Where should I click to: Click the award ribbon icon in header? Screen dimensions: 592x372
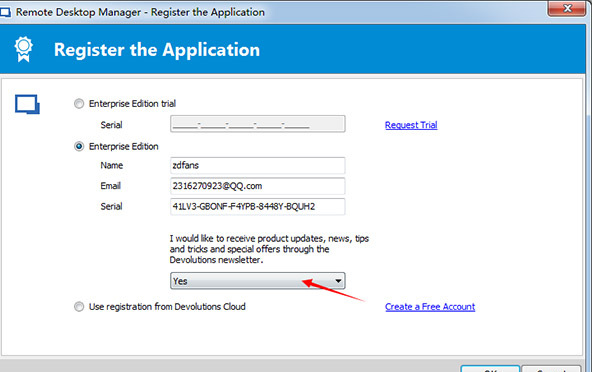[24, 49]
